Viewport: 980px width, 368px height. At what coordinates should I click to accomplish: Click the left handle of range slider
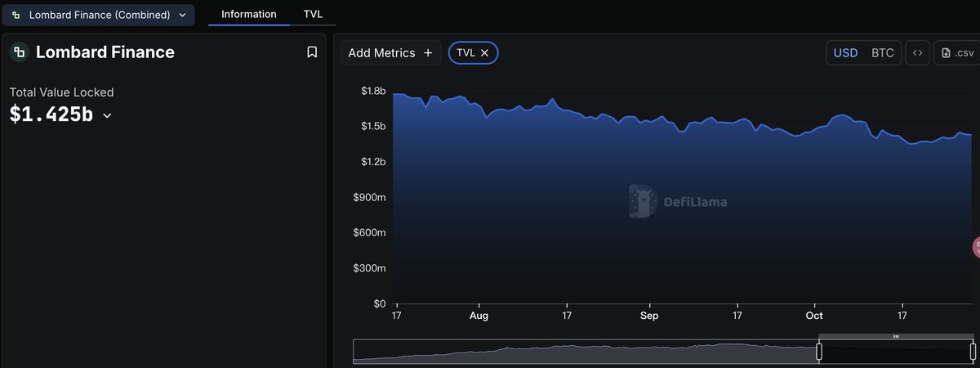tap(819, 352)
